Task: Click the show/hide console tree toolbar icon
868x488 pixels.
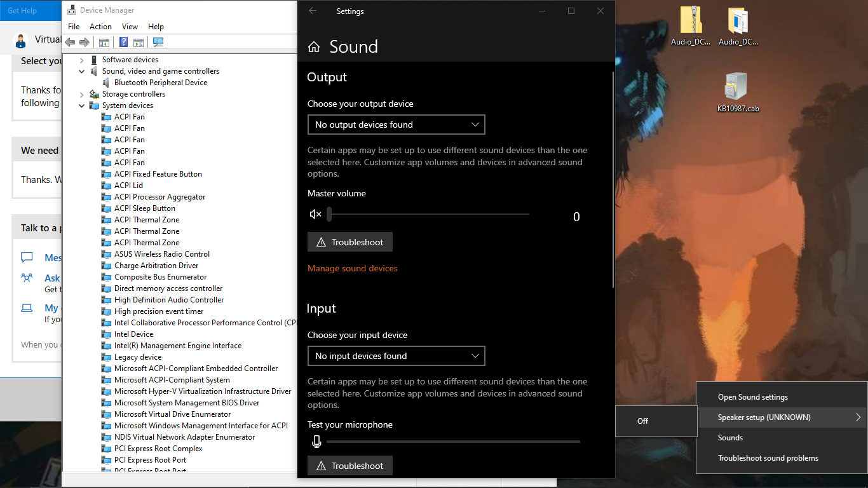Action: click(x=104, y=43)
